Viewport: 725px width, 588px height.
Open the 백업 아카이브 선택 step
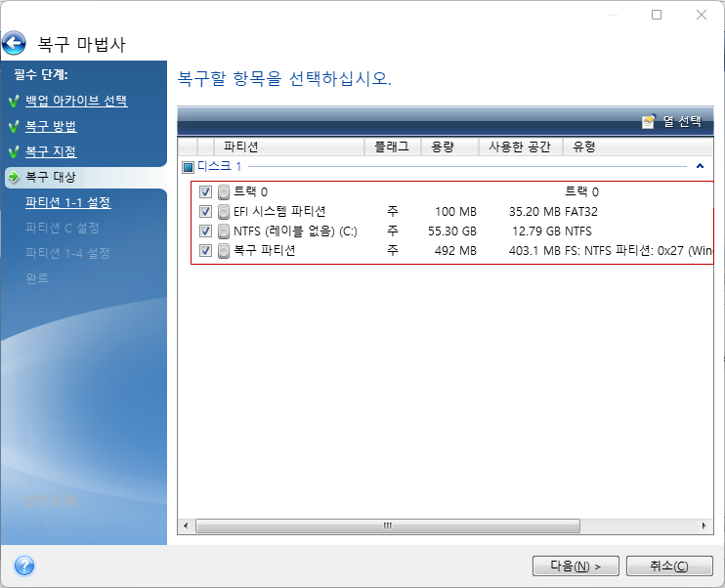coord(76,101)
